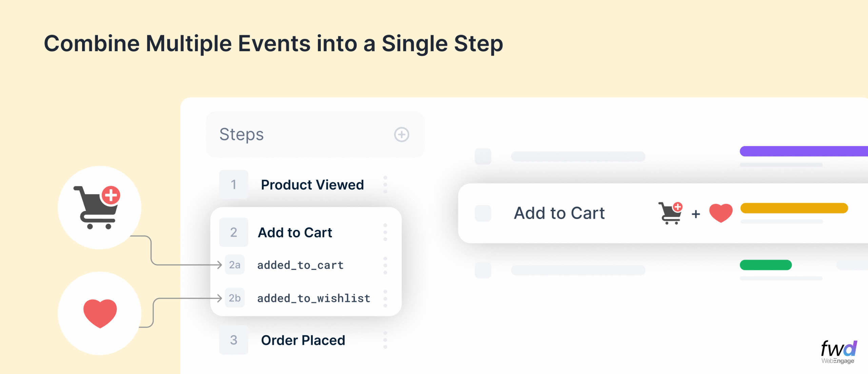Image resolution: width=868 pixels, height=374 pixels.
Task: Select sub-step 2b added_to_wishlist
Action: [313, 298]
